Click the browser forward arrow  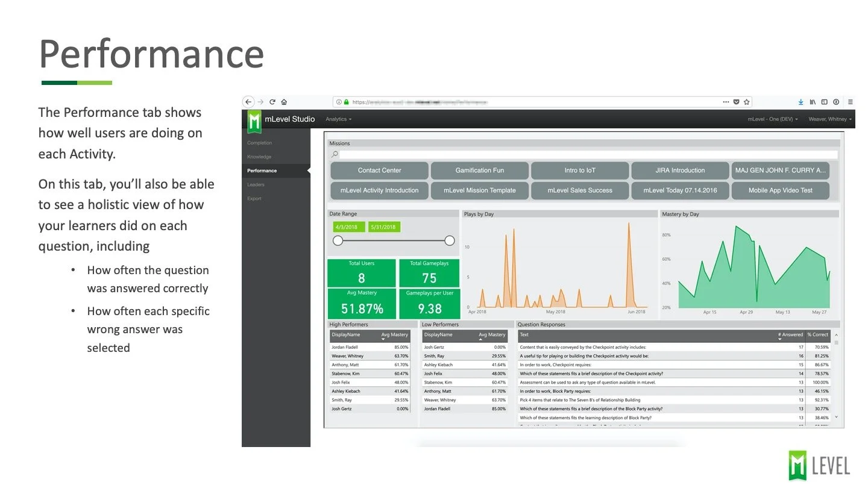click(260, 102)
